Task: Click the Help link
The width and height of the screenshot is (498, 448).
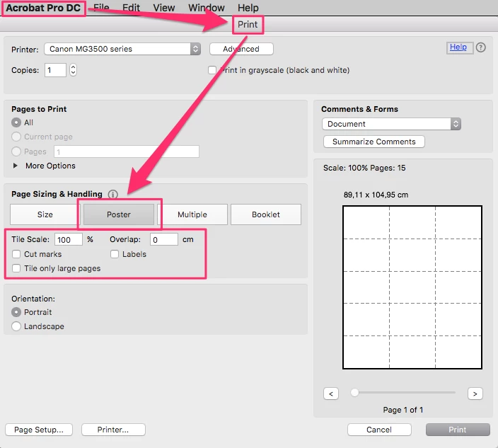Action: coord(458,47)
